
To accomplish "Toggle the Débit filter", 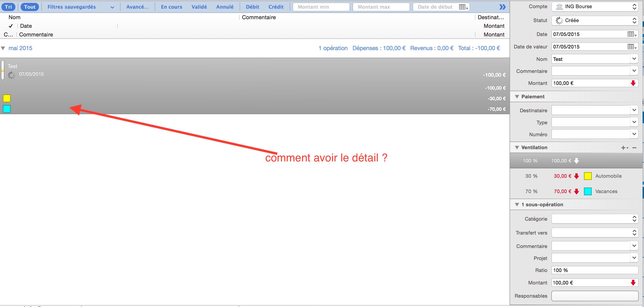I will pos(253,7).
